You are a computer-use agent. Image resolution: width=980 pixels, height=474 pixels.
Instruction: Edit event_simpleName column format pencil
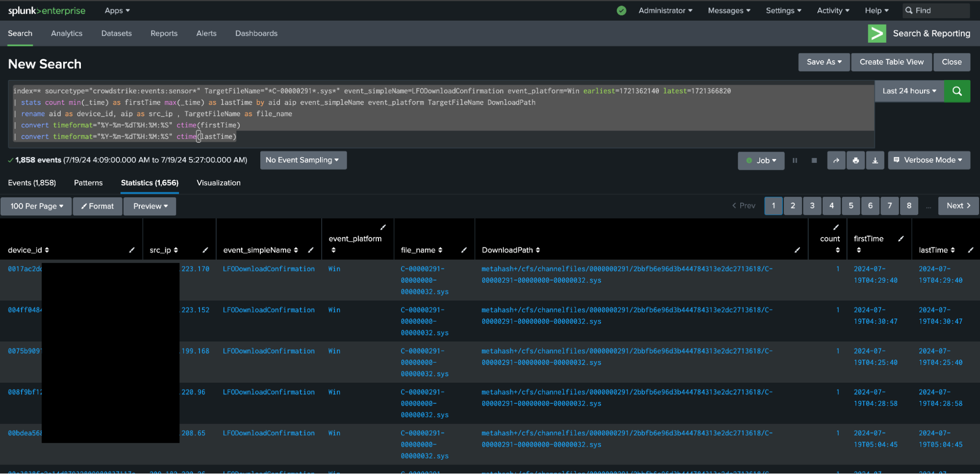(x=311, y=250)
